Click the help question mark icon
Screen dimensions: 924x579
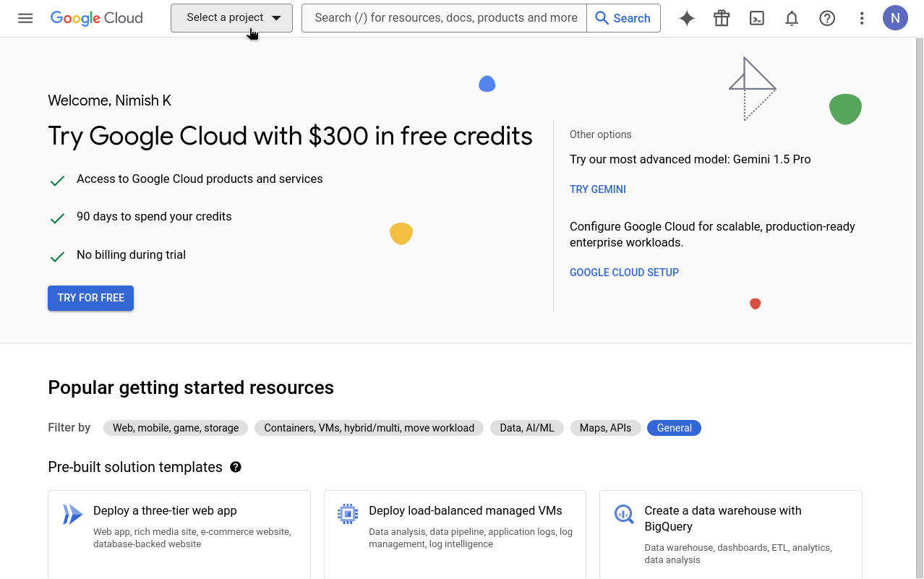827,18
